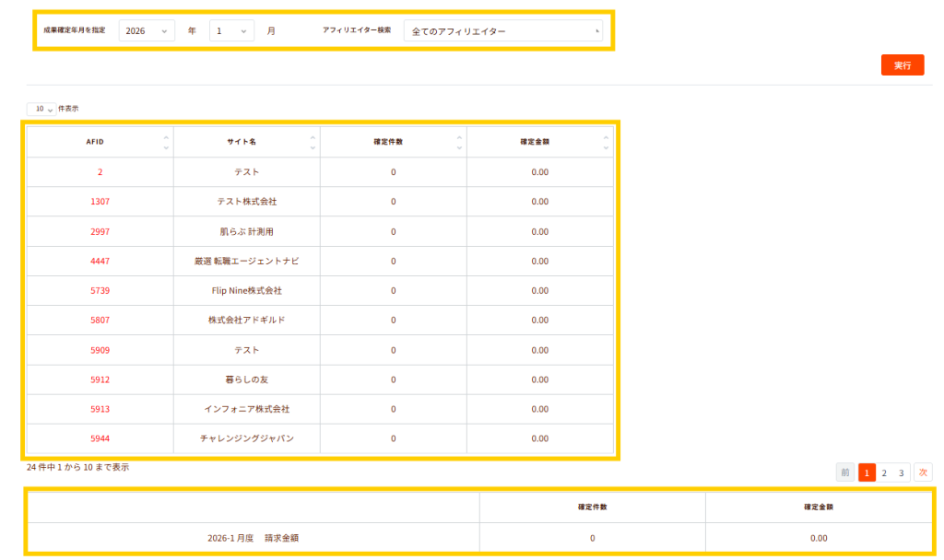This screenshot has width=944, height=560.
Task: Sort by 確定件数 column sort icon
Action: tap(459, 142)
